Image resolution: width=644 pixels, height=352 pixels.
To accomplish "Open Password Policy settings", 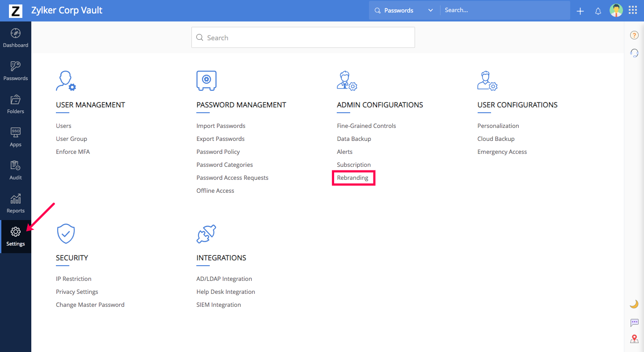I will point(218,152).
